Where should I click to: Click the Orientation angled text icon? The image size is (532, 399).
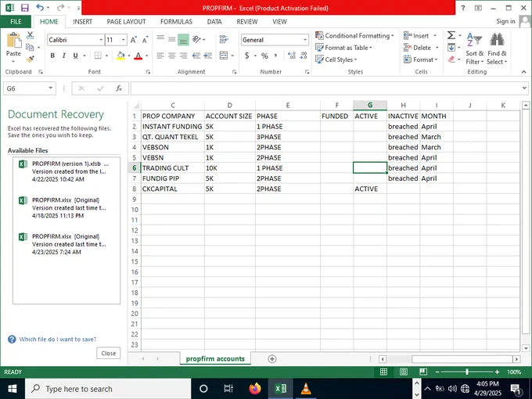(196, 39)
